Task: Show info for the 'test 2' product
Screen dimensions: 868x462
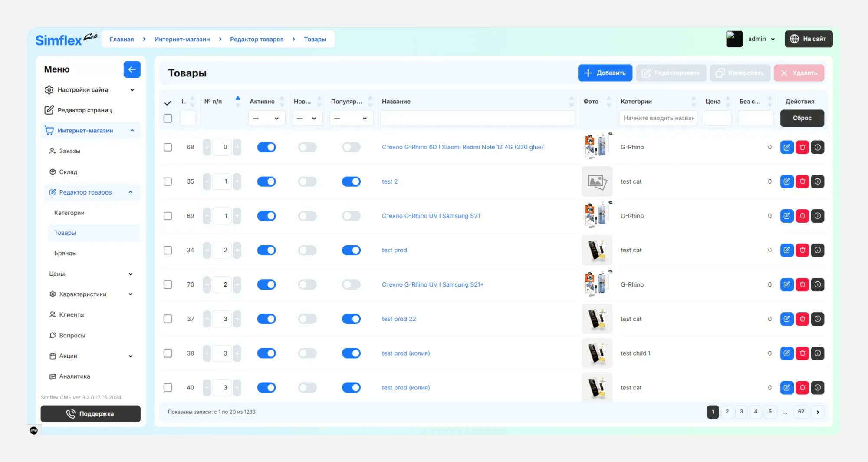Action: pyautogui.click(x=818, y=181)
